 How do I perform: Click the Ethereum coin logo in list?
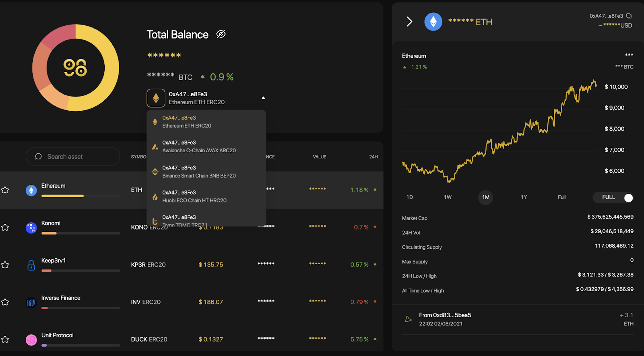tap(31, 190)
